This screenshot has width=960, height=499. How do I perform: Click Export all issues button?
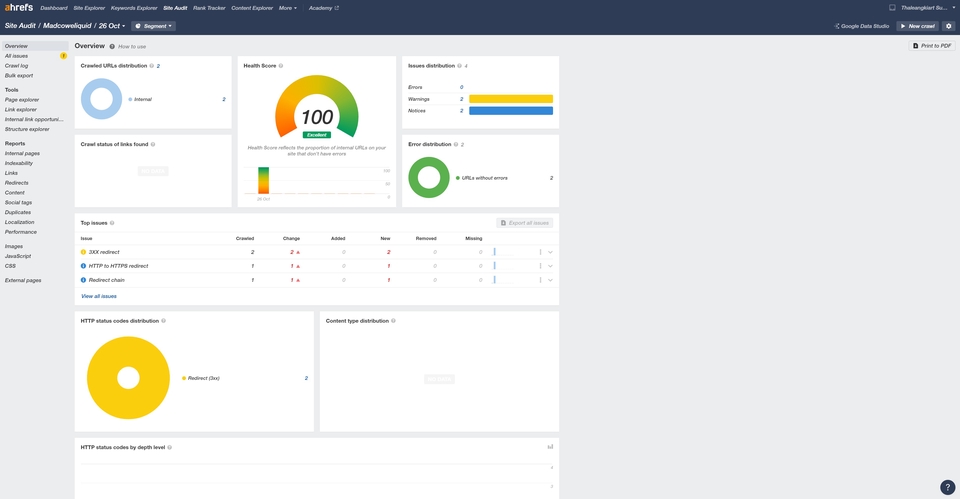point(525,223)
